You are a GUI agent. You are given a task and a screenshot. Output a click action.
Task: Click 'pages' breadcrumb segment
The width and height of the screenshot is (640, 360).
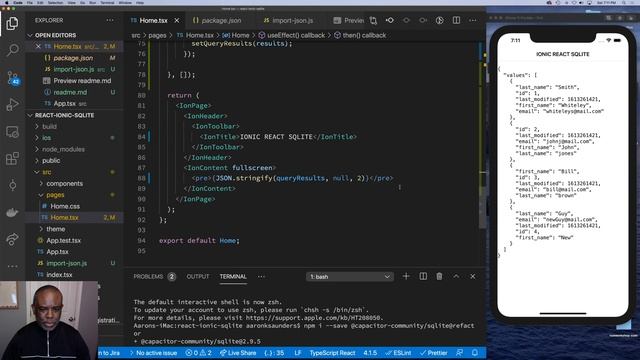coord(157,35)
